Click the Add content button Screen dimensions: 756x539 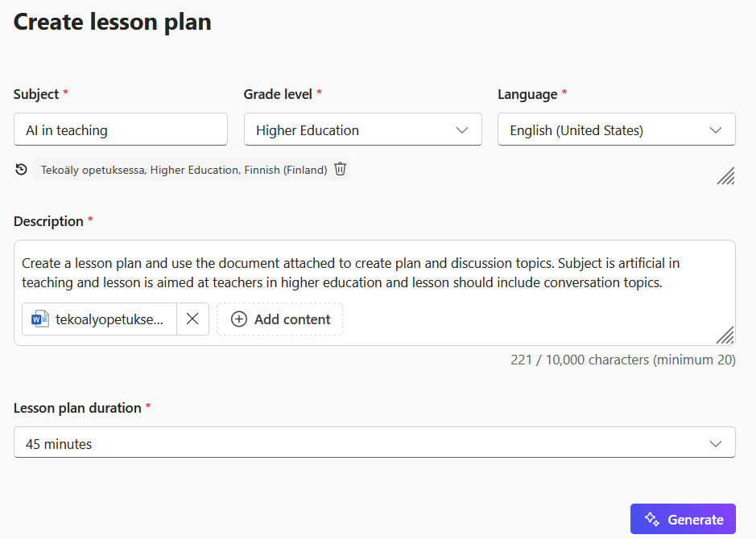pyautogui.click(x=279, y=319)
